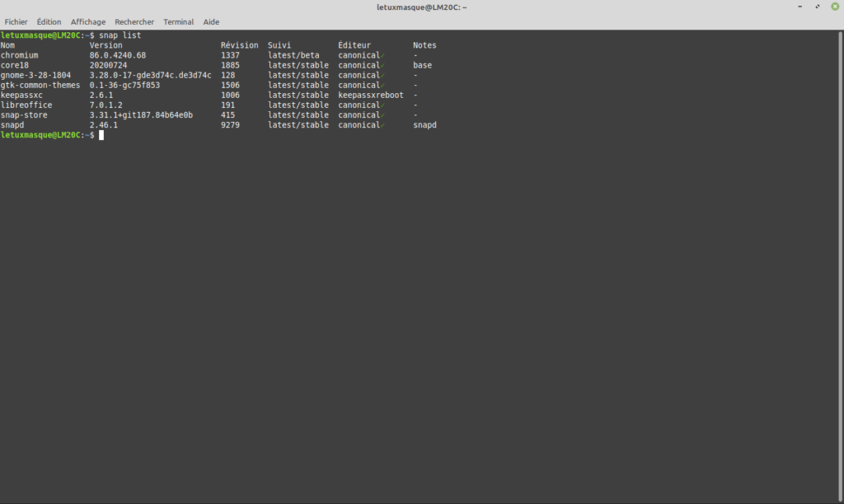Click the latest/beta channel text

(293, 55)
